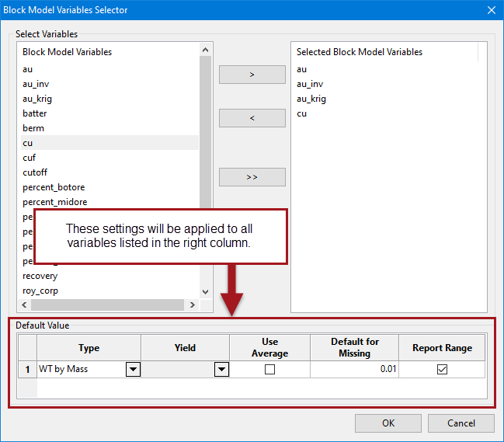Close the Block Model Variables Selector dialog
The image size is (504, 442).
click(x=490, y=10)
